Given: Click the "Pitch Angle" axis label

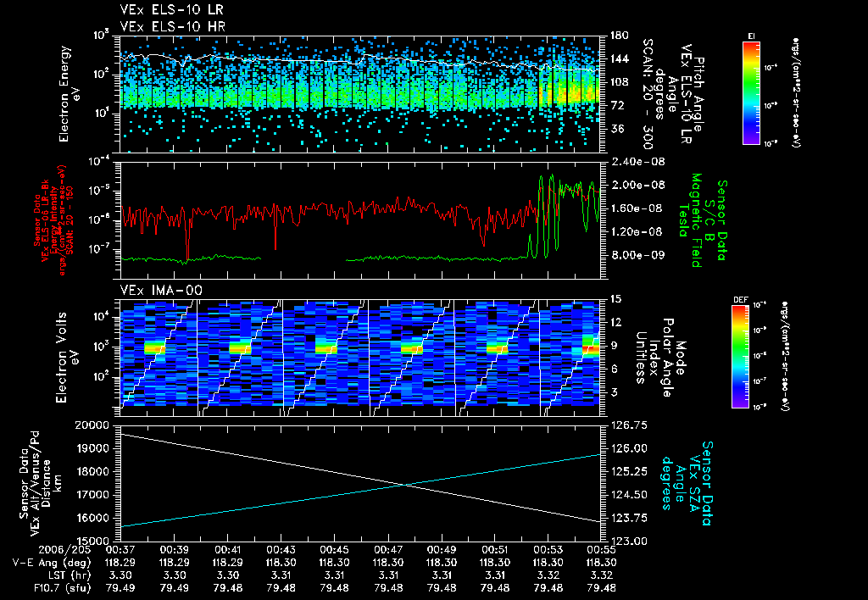Looking at the screenshot, I should tap(699, 93).
